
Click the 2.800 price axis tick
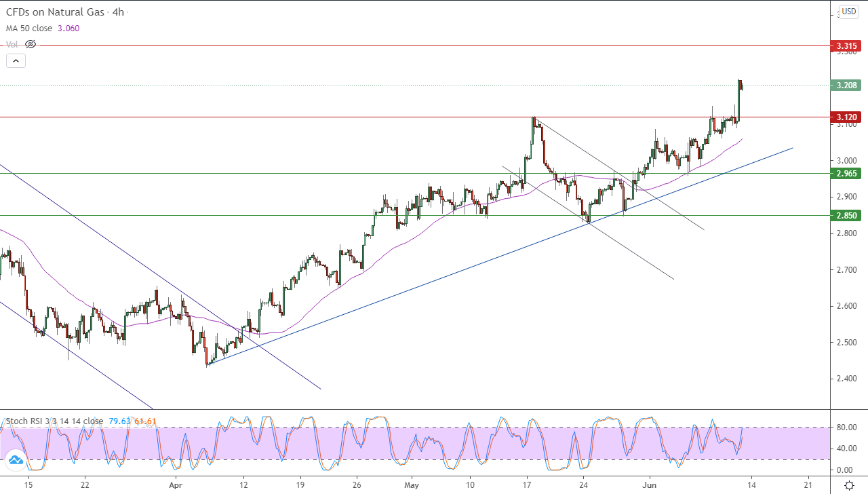coord(847,233)
